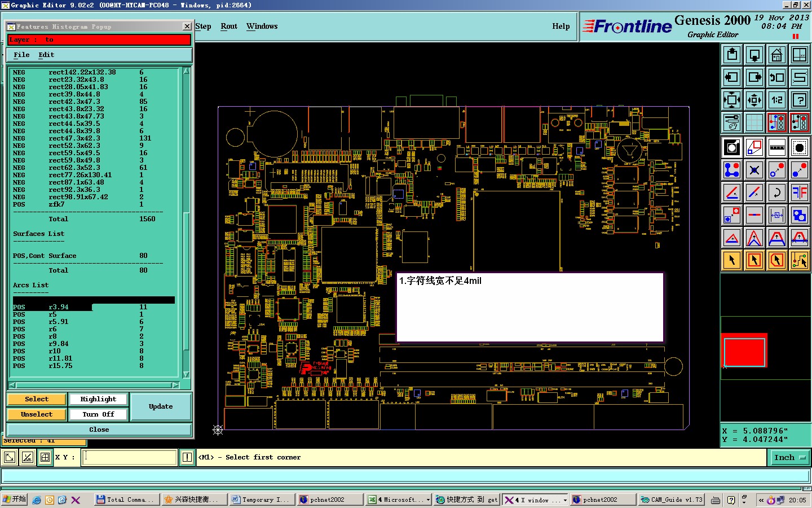Click the 1:2 scale icon
812x508 pixels.
(x=777, y=100)
